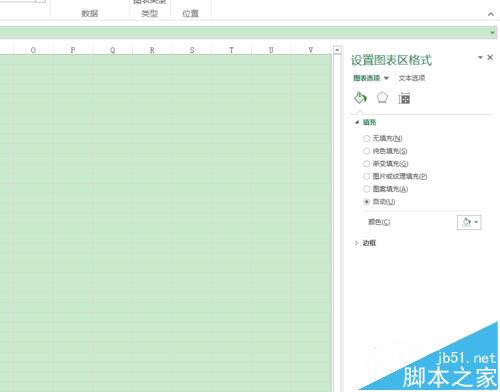This screenshot has height=392, width=500.
Task: Select column V header
Action: (311, 50)
